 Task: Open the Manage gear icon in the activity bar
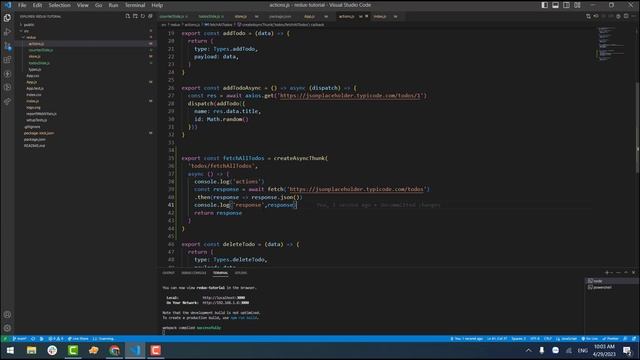(x=7, y=328)
